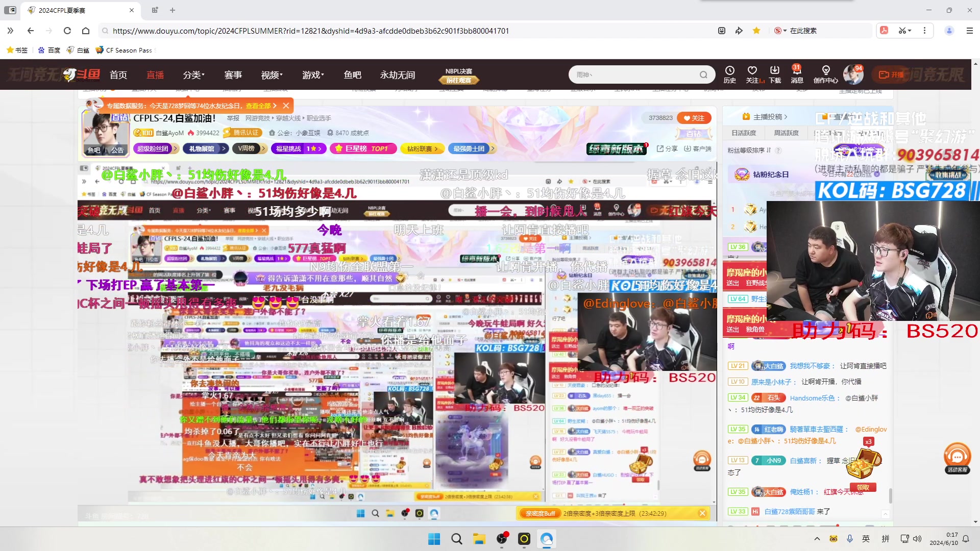
Task: Open the 创作中心 creator center icon
Action: point(825,74)
